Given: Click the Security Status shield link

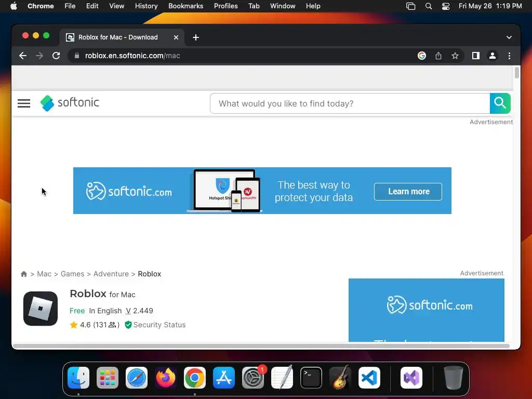Looking at the screenshot, I should [x=155, y=325].
